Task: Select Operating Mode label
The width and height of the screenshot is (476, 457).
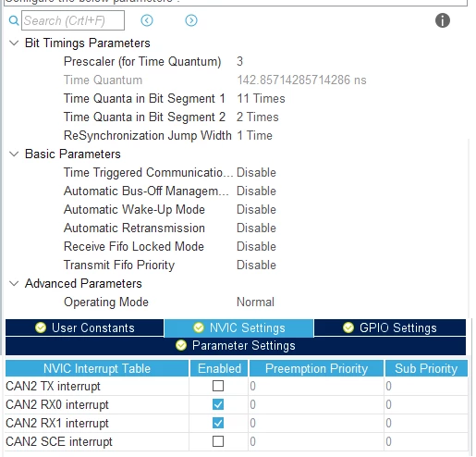Action: [x=106, y=302]
